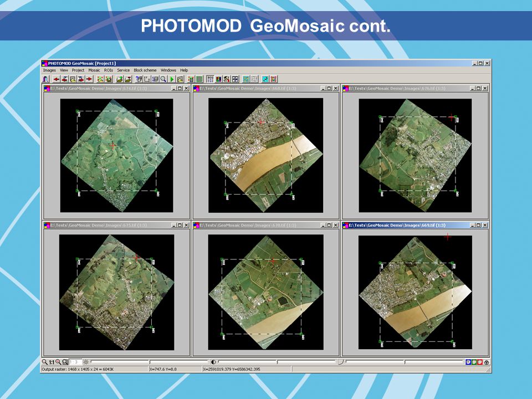
Task: Click the red right arrow toolbar icon
Action: 89,79
